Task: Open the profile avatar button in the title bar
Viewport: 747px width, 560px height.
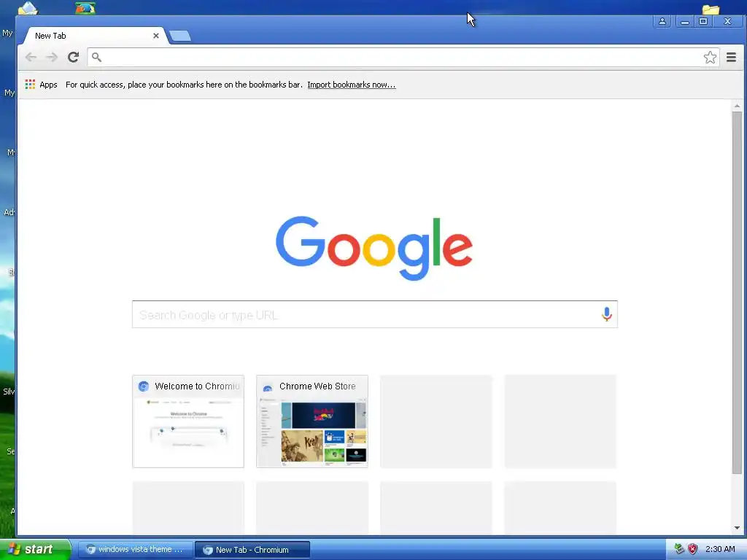Action: pos(662,21)
